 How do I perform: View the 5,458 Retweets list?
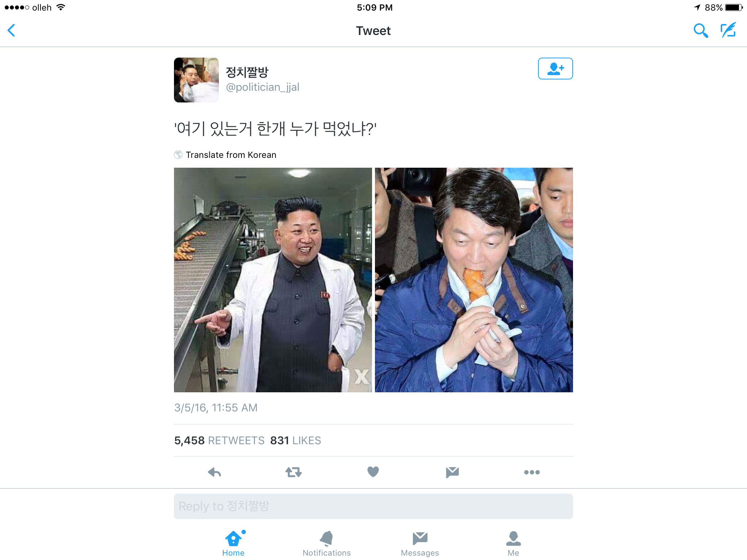[x=219, y=440]
